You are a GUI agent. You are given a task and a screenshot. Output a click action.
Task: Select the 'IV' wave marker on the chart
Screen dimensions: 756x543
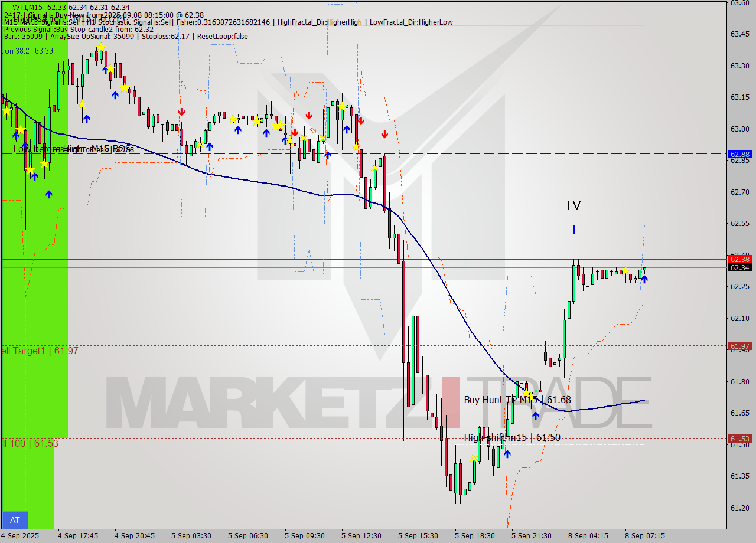[573, 205]
